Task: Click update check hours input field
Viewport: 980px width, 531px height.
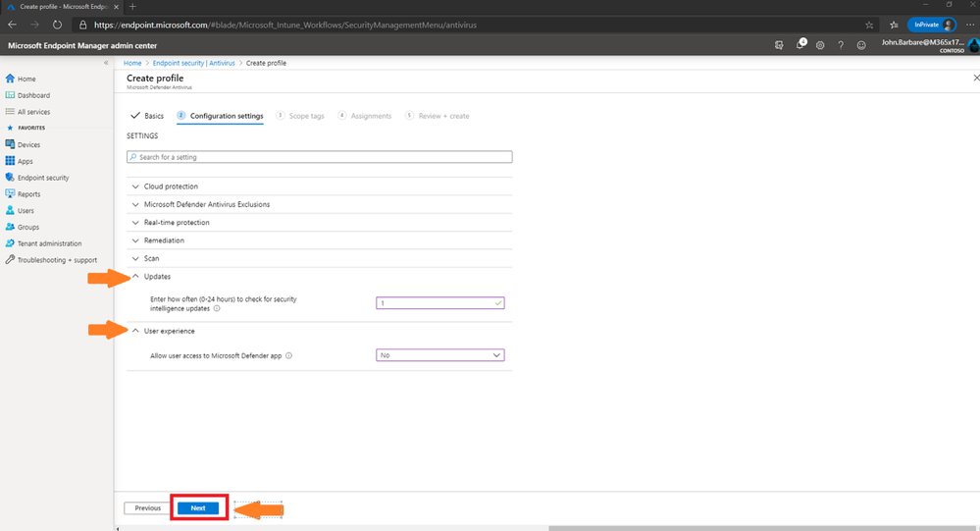Action: coord(440,303)
